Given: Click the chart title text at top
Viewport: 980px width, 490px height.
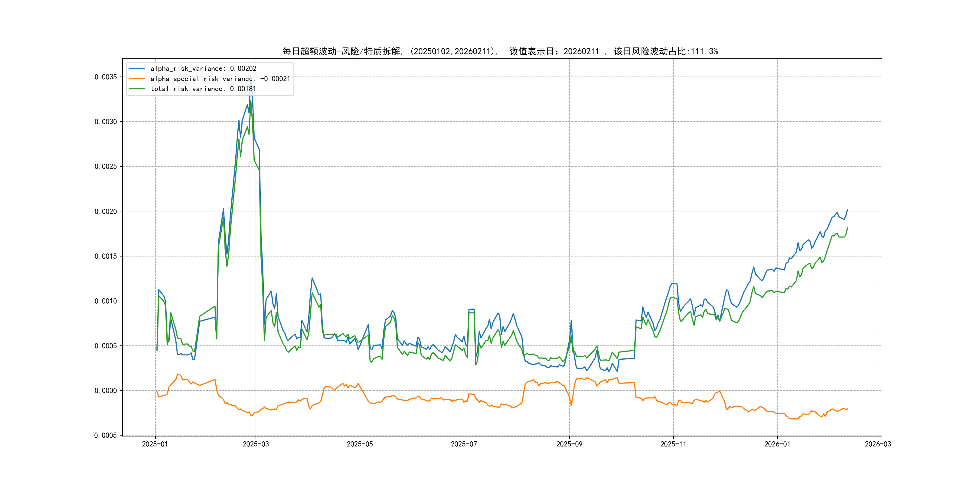Looking at the screenshot, I should 500,51.
